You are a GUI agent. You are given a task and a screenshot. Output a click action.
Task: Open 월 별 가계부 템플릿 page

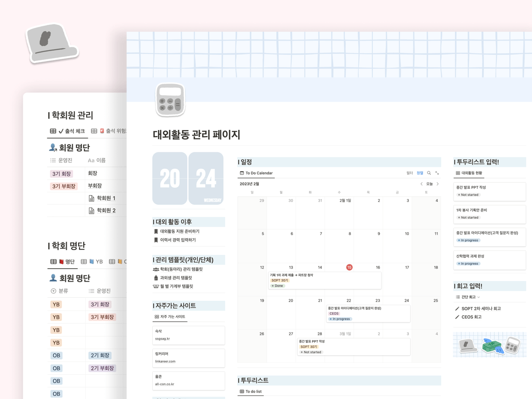click(176, 286)
